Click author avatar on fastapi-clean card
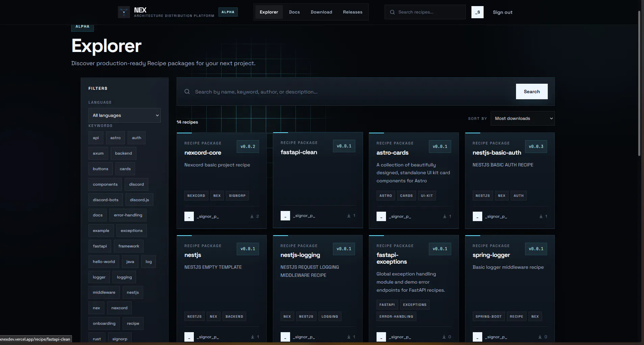 pyautogui.click(x=285, y=216)
